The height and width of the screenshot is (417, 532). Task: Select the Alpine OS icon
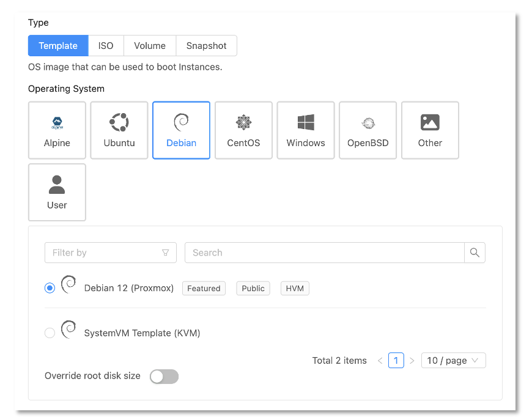[57, 122]
